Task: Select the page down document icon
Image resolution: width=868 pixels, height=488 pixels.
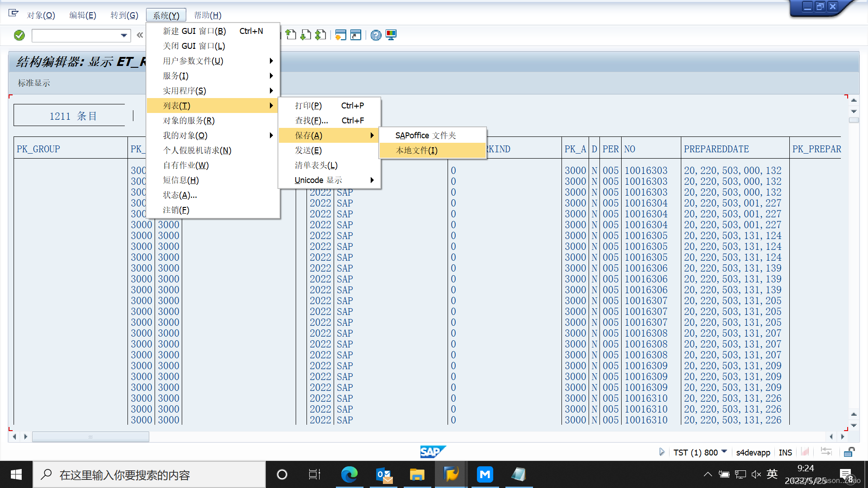Action: (307, 35)
